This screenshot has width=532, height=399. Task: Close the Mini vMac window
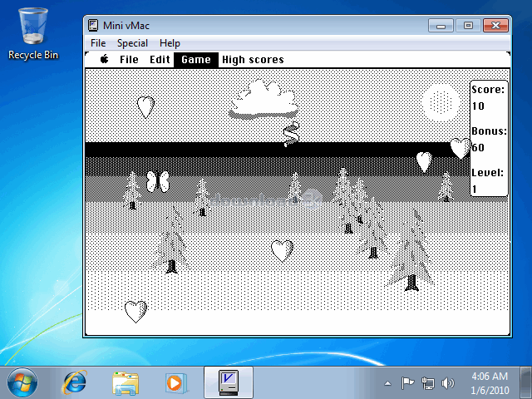[495, 26]
